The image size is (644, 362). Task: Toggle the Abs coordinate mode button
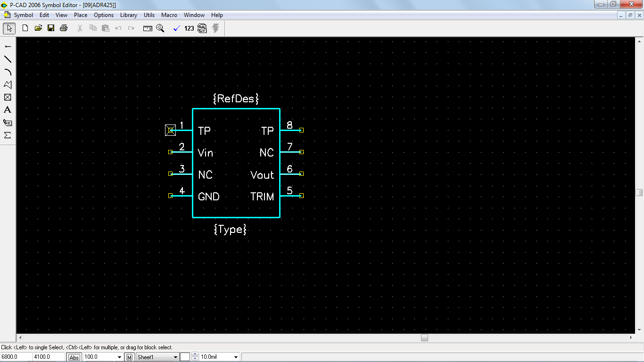74,357
